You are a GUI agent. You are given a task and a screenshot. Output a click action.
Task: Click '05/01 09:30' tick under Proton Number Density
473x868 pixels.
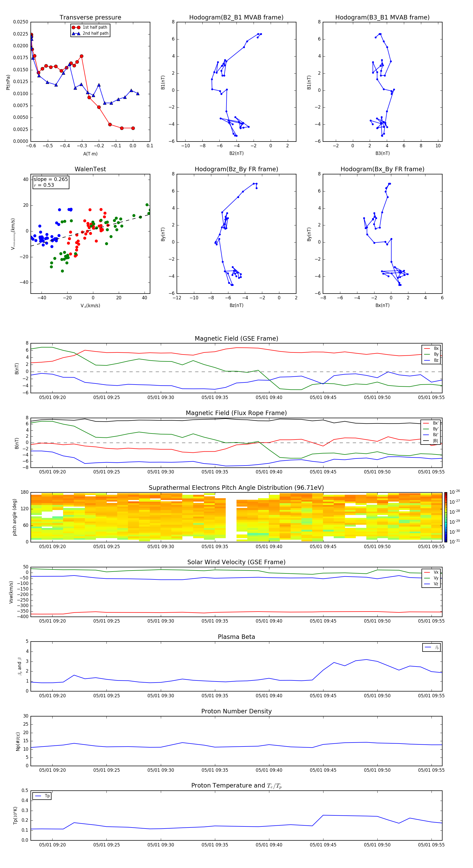pyautogui.click(x=161, y=770)
